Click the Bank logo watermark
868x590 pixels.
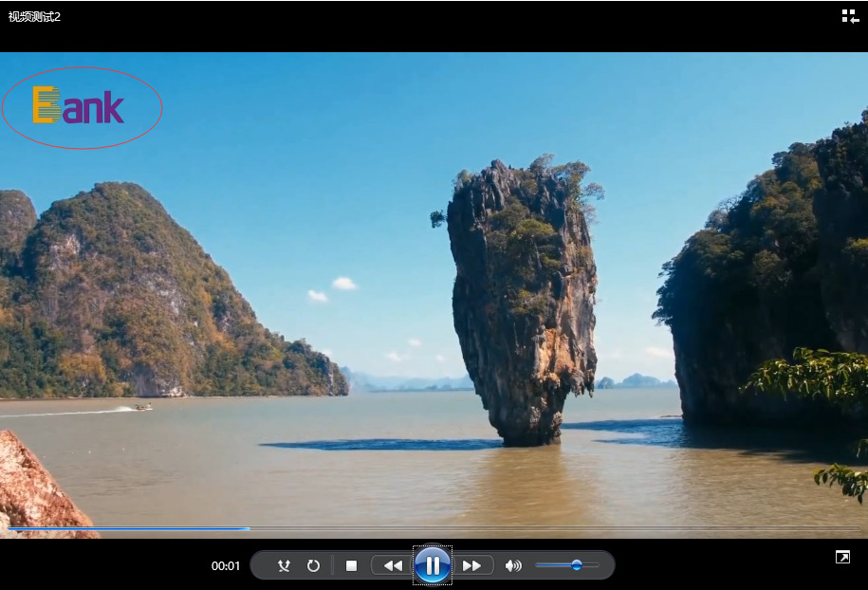(80, 106)
